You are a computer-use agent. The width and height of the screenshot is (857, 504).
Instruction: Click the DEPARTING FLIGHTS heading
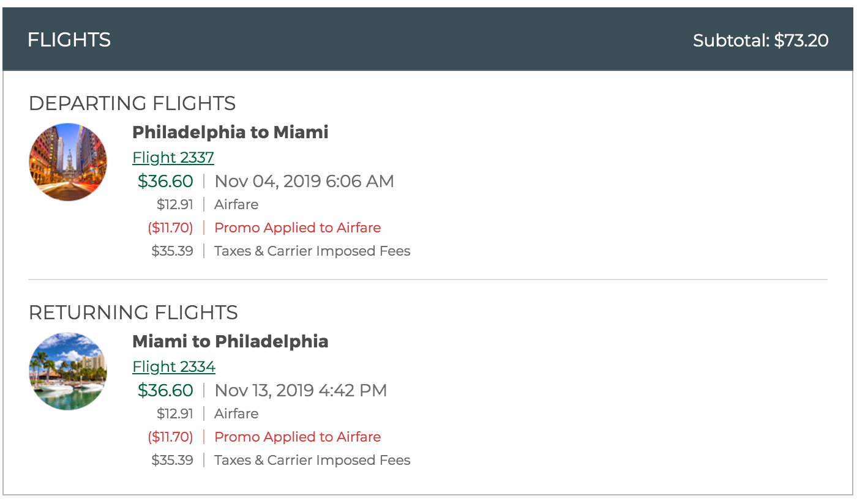[132, 103]
